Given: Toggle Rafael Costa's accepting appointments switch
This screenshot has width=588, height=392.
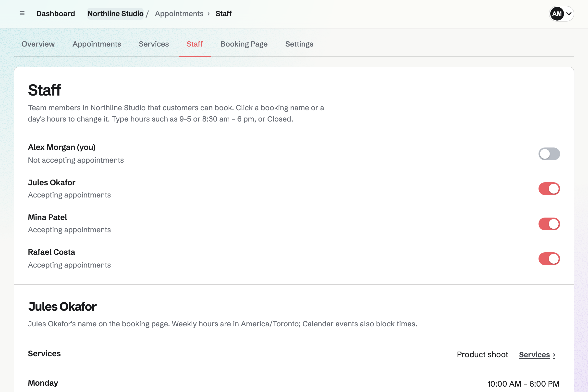Looking at the screenshot, I should pyautogui.click(x=549, y=259).
